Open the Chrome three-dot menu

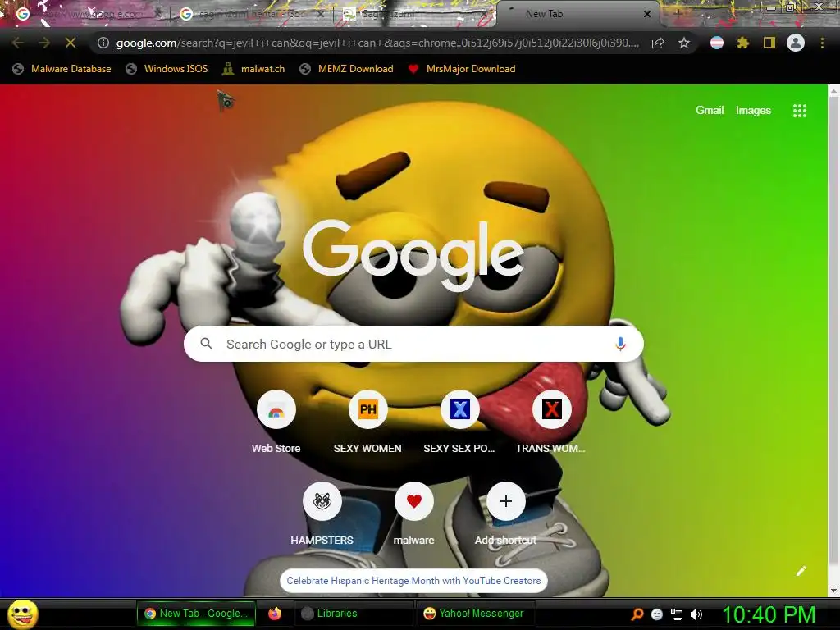point(822,43)
